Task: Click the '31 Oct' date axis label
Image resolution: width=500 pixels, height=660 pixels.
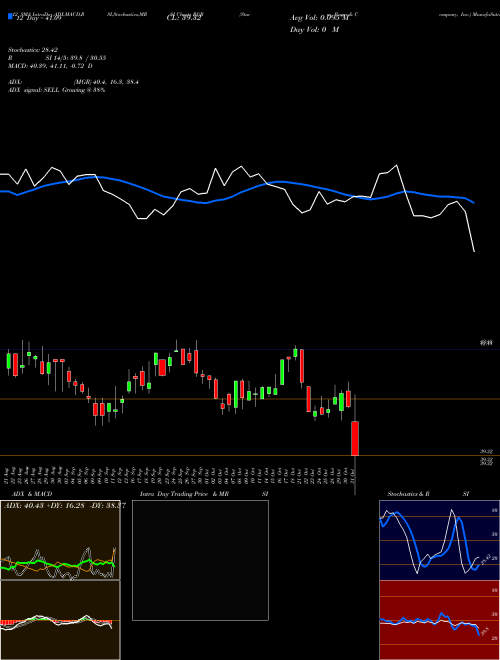Action: tap(351, 476)
